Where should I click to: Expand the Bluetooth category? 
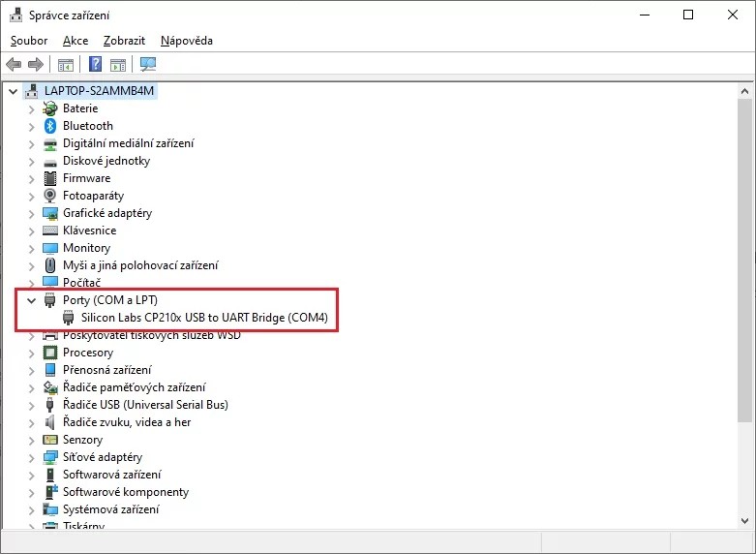(31, 127)
